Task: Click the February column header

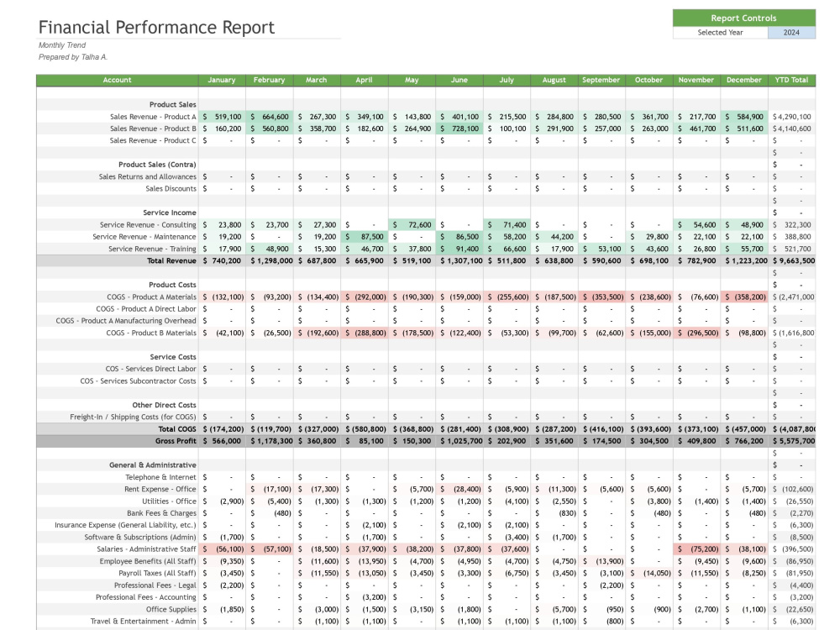Action: 269,80
